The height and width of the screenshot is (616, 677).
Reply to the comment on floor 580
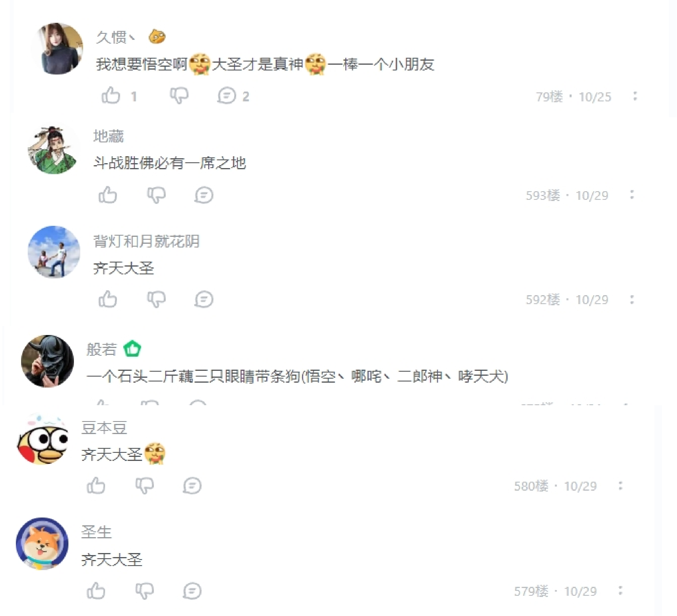192,486
